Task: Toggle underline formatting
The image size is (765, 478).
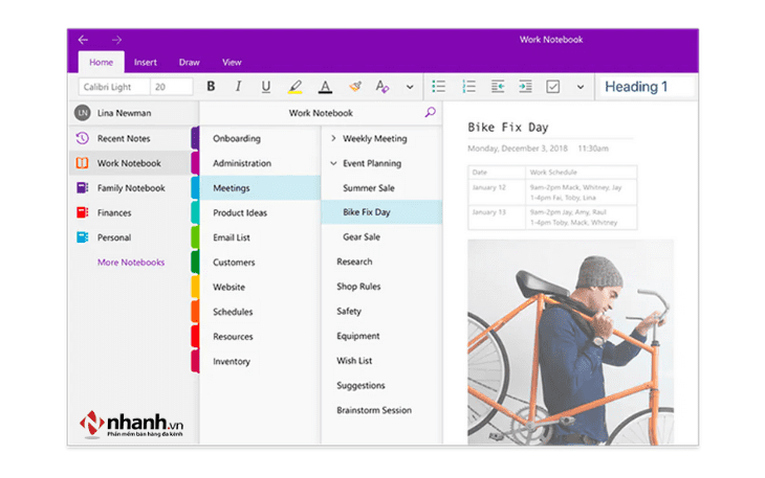Action: [266, 87]
